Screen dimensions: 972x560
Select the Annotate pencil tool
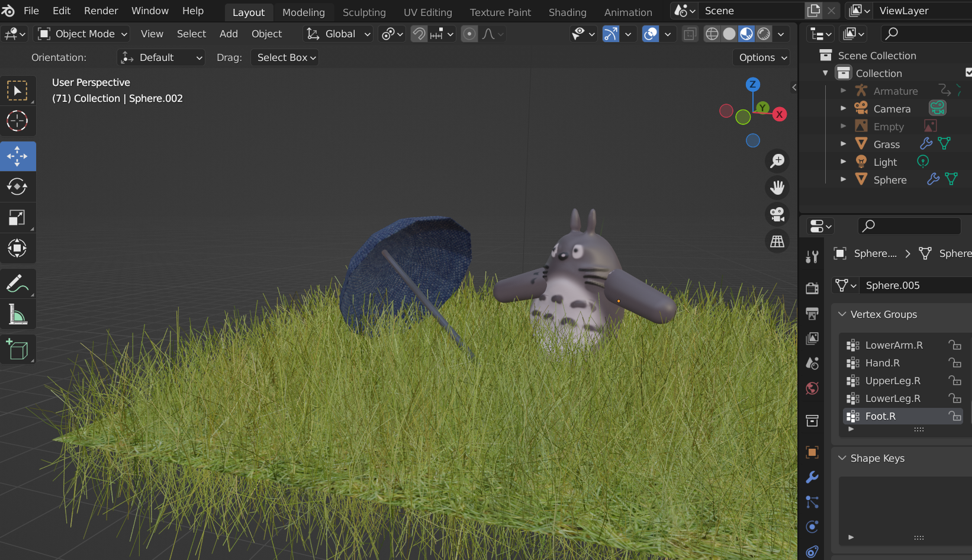click(x=17, y=284)
